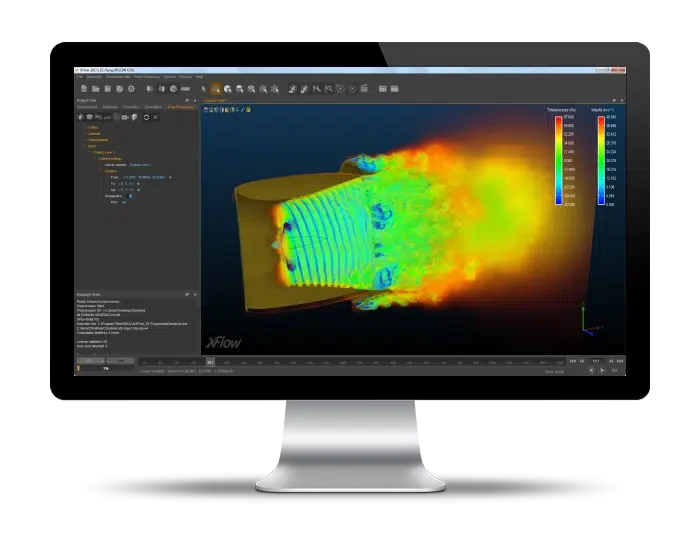The image size is (700, 550).
Task: Click the highlighted orange view tool icon
Action: coord(216,89)
